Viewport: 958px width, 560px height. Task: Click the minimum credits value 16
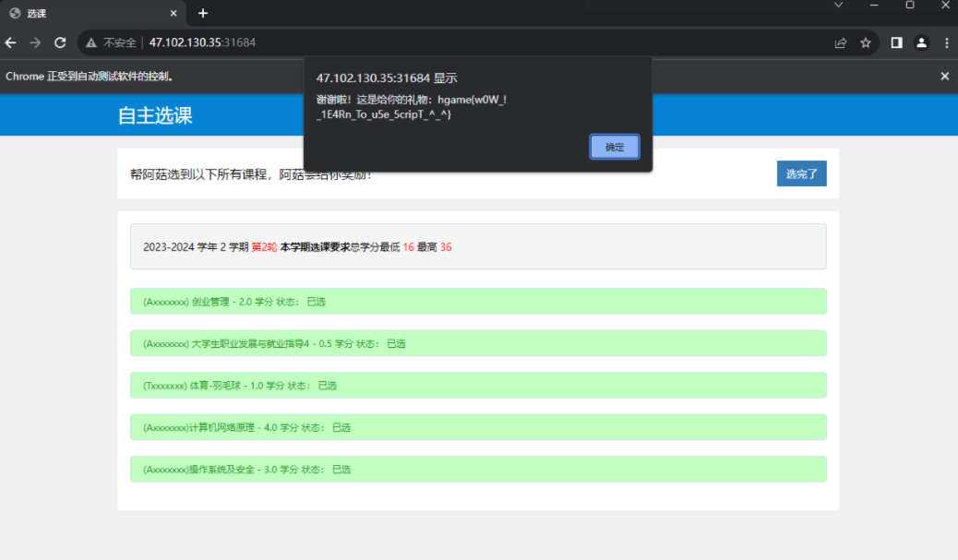(408, 246)
